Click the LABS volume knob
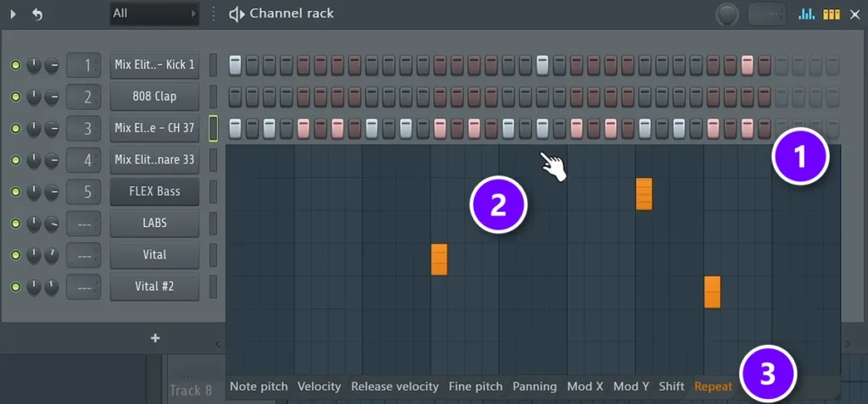Viewport: 868px width, 404px height. 52,224
